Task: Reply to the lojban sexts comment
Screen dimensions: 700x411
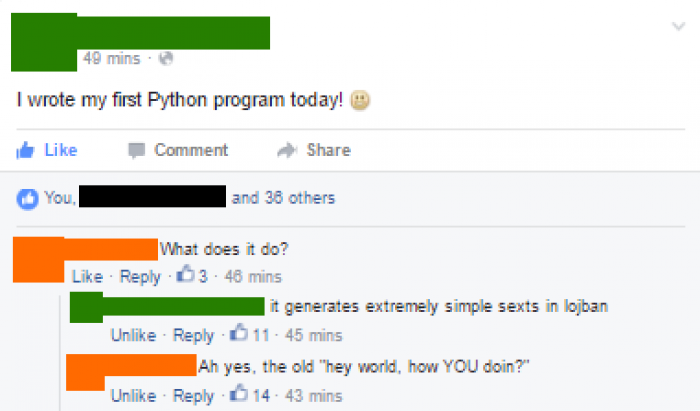Action: (x=193, y=336)
